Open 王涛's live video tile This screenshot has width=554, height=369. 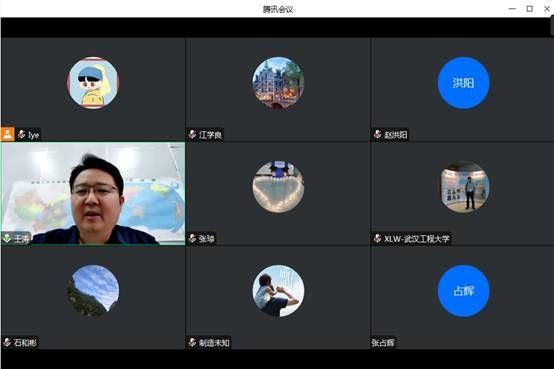point(93,193)
